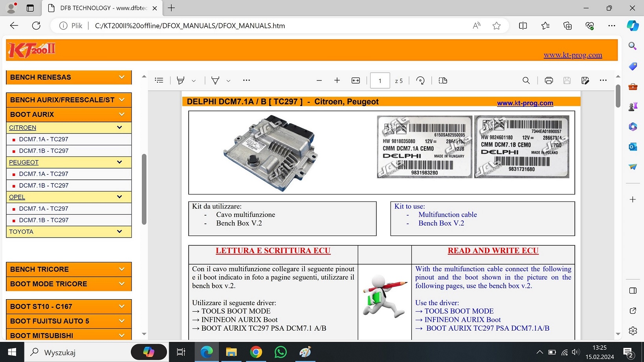
Task: Open the PDF table of contents icon
Action: tap(159, 80)
